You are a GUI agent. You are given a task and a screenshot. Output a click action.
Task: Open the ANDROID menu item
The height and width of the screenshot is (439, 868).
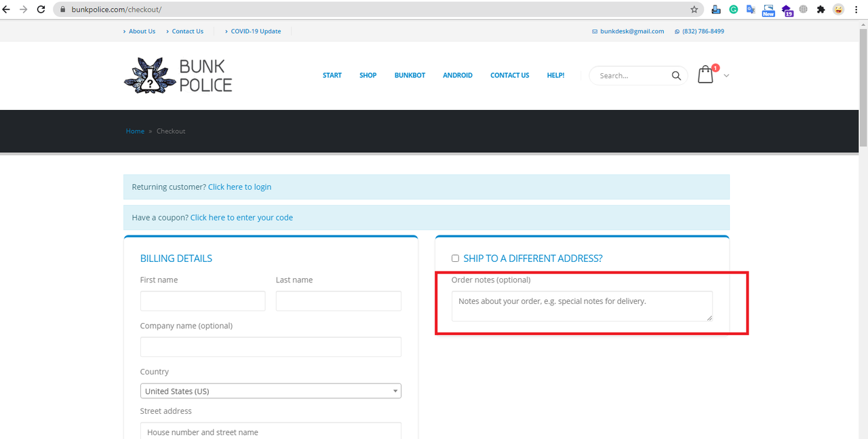tap(458, 75)
